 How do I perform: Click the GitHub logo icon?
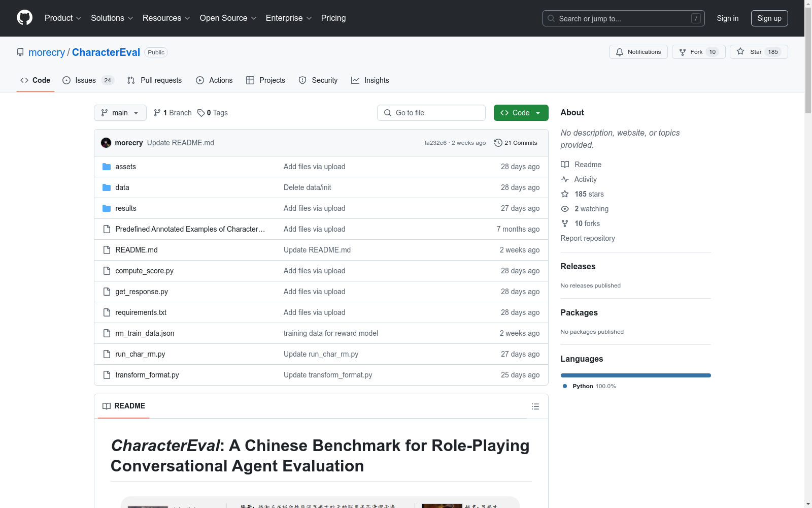(24, 18)
